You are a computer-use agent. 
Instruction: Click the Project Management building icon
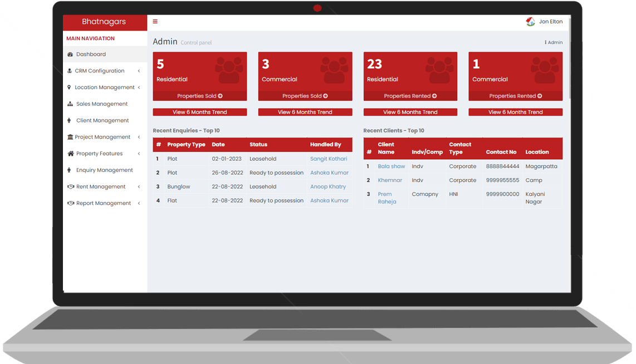(x=70, y=137)
